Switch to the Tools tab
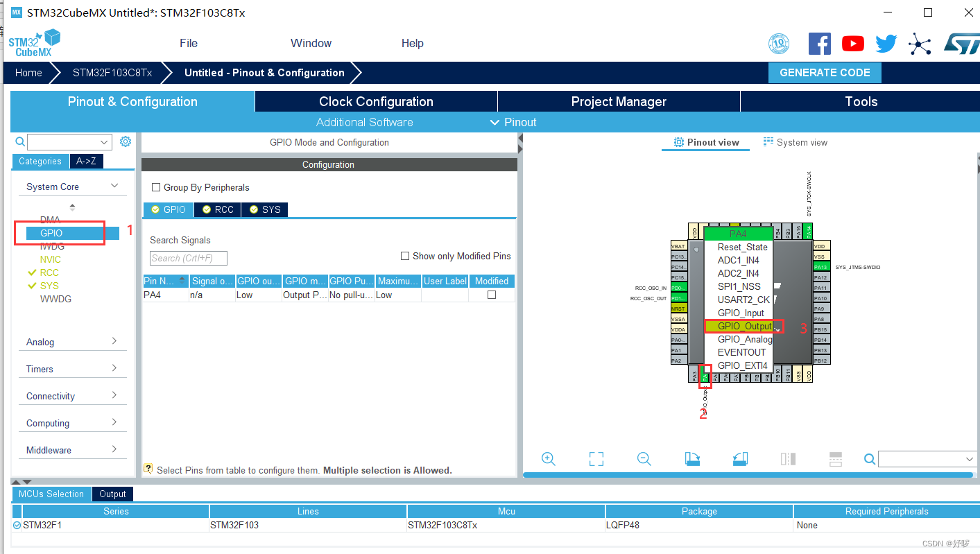 pos(860,101)
